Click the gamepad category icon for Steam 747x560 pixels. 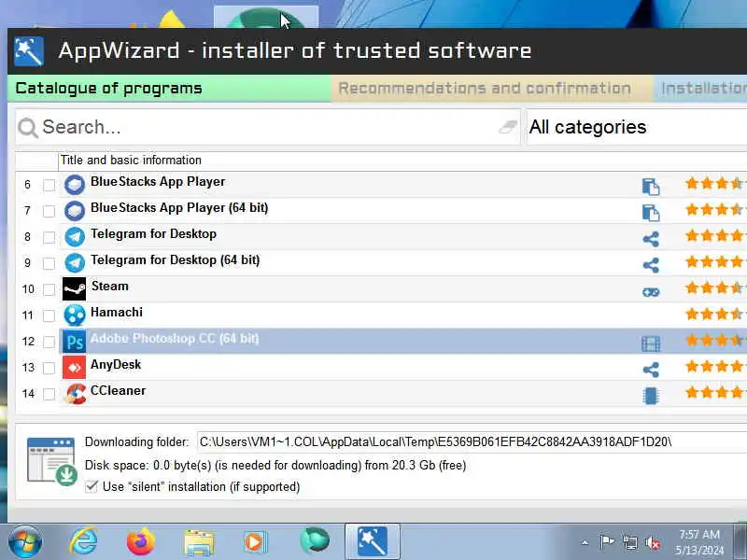651,292
